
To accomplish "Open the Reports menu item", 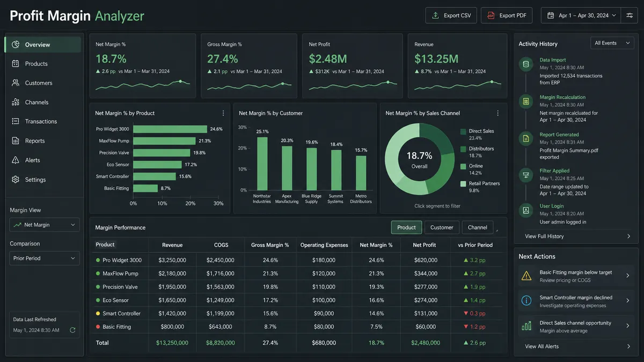I will coord(43,141).
